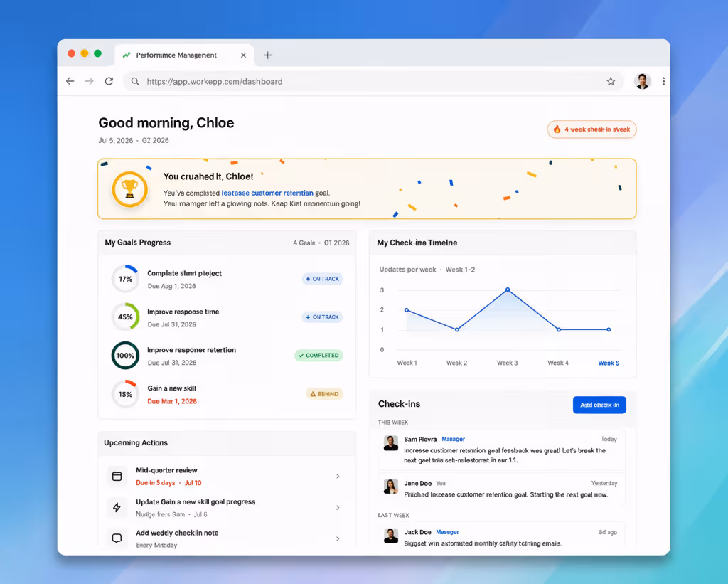Go back using the browser back arrow

coord(70,81)
